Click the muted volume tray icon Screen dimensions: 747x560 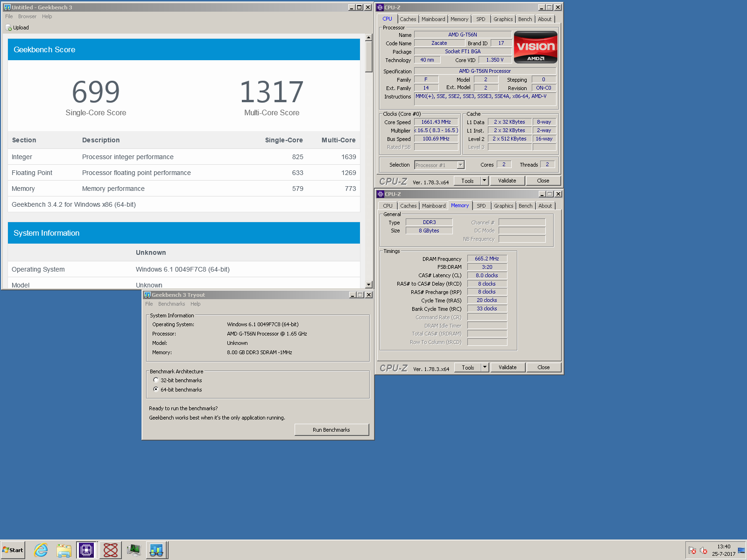pyautogui.click(x=704, y=550)
